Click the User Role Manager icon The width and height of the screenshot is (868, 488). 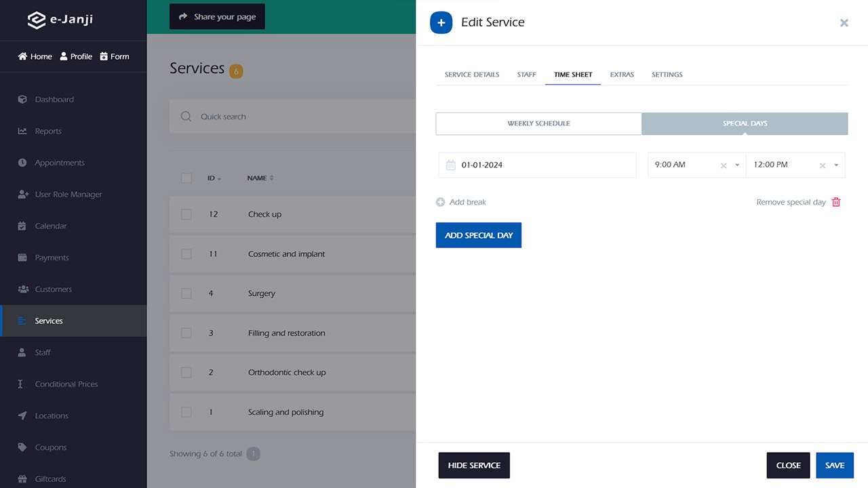coord(22,195)
